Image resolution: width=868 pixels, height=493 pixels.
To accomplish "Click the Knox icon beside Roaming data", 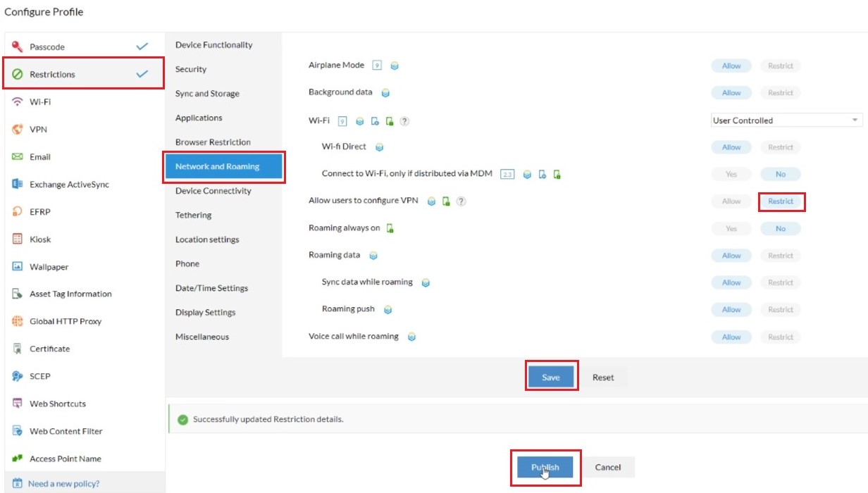I will pos(373,256).
